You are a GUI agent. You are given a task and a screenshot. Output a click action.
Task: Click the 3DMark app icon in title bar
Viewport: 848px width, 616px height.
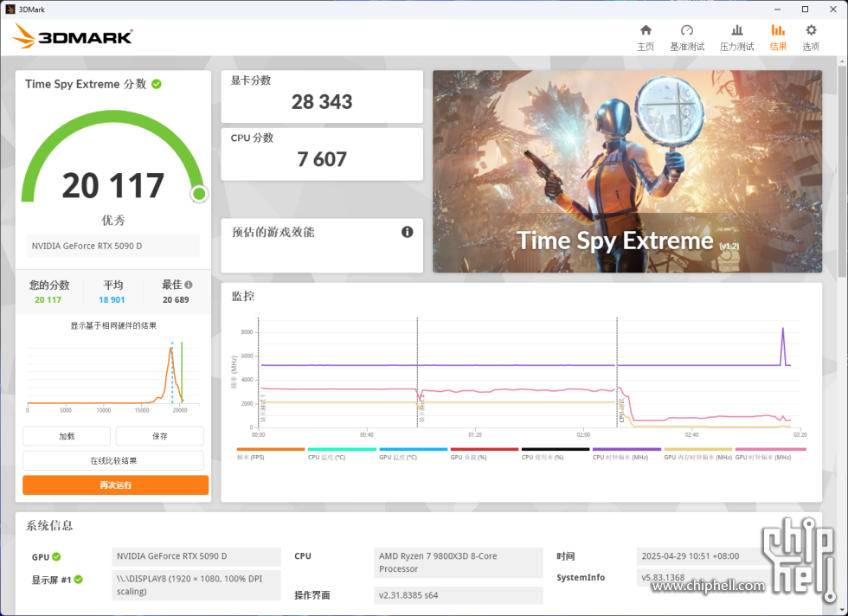(x=10, y=10)
